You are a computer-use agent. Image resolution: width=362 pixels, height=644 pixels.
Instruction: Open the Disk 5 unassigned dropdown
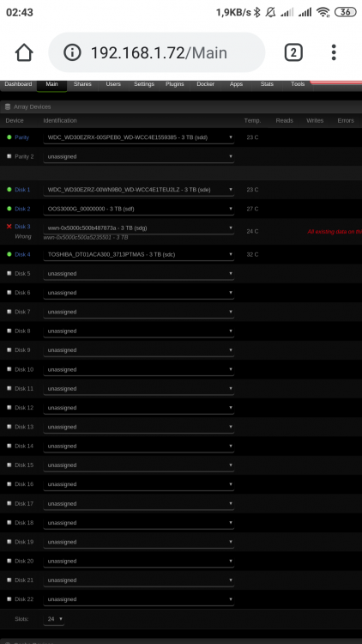point(139,274)
